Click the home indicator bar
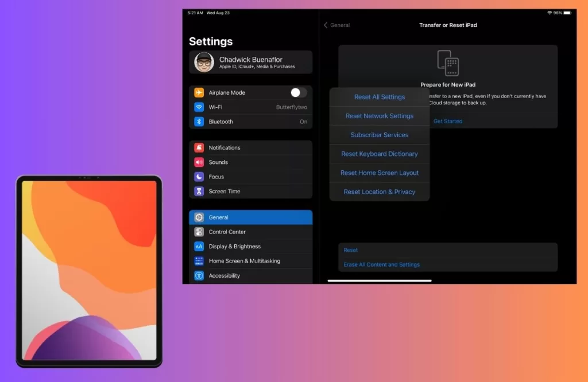This screenshot has width=588, height=382. tap(380, 280)
